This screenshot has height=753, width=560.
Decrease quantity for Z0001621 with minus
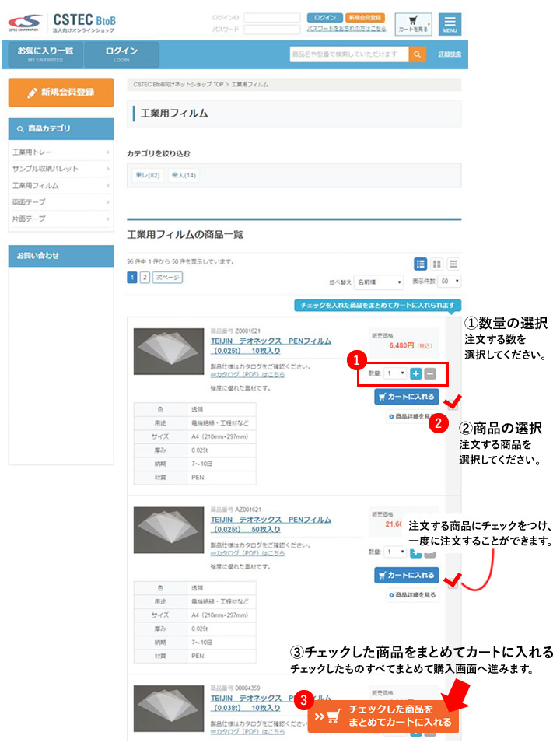point(430,373)
